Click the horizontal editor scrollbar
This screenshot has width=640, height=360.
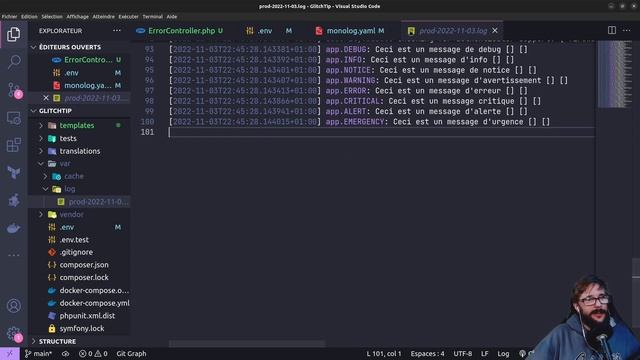click(247, 344)
